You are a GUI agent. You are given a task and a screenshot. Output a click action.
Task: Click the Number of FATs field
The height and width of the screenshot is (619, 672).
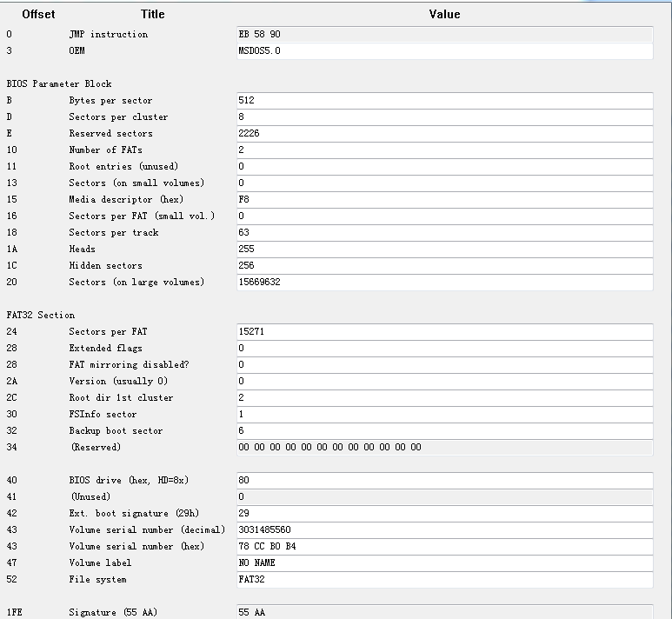click(x=444, y=150)
